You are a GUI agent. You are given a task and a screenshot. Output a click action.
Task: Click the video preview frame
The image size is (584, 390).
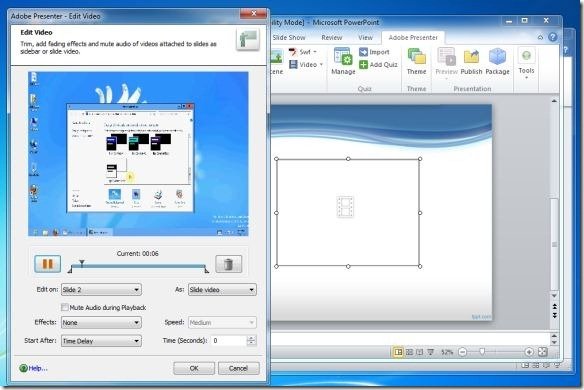pyautogui.click(x=138, y=154)
